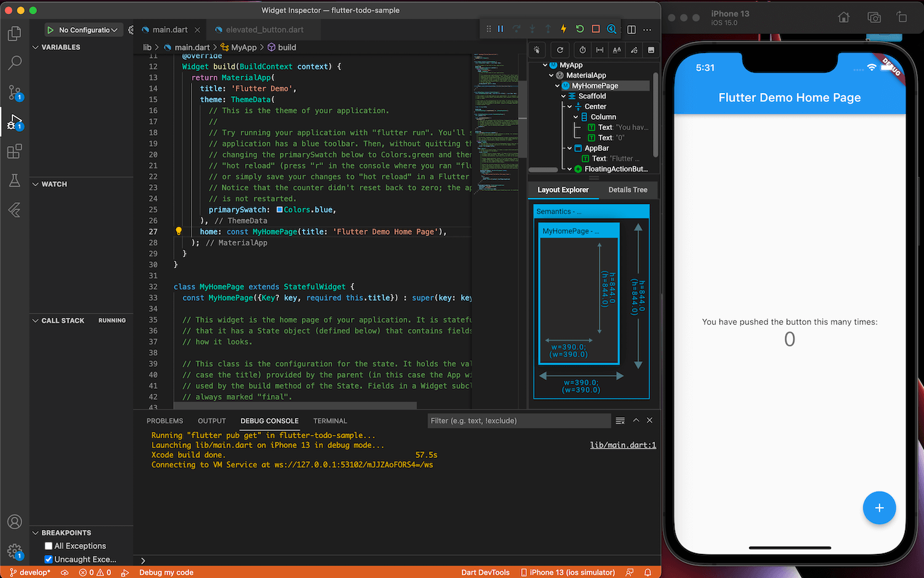Open editor More Actions ellipsis

click(647, 30)
